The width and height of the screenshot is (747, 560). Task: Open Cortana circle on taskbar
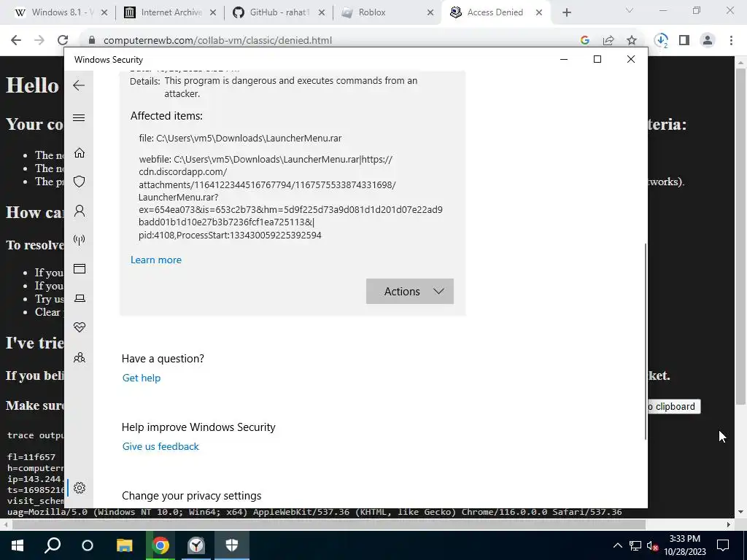click(x=88, y=545)
